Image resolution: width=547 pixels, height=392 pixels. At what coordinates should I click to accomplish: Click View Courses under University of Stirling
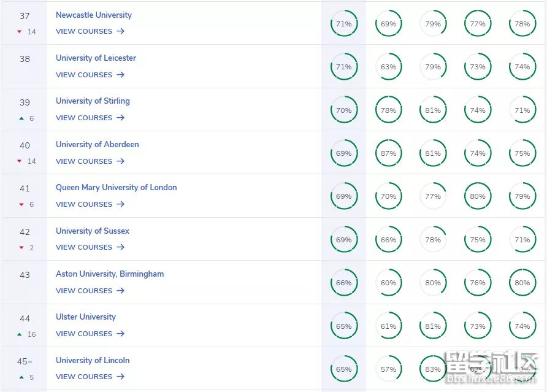[x=84, y=118]
